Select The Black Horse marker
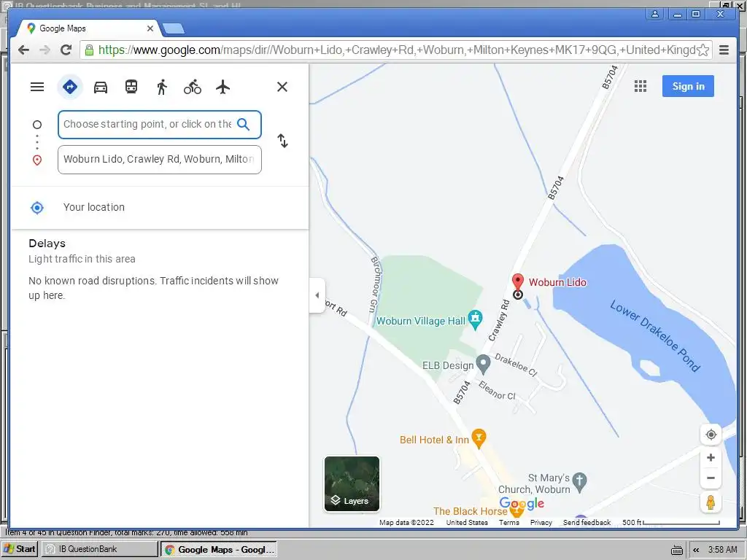 coord(516,511)
